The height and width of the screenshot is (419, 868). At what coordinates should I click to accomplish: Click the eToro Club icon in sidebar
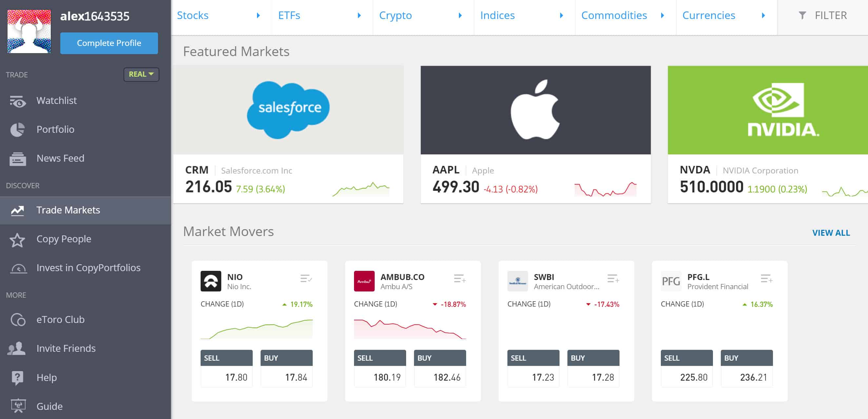[x=17, y=319]
